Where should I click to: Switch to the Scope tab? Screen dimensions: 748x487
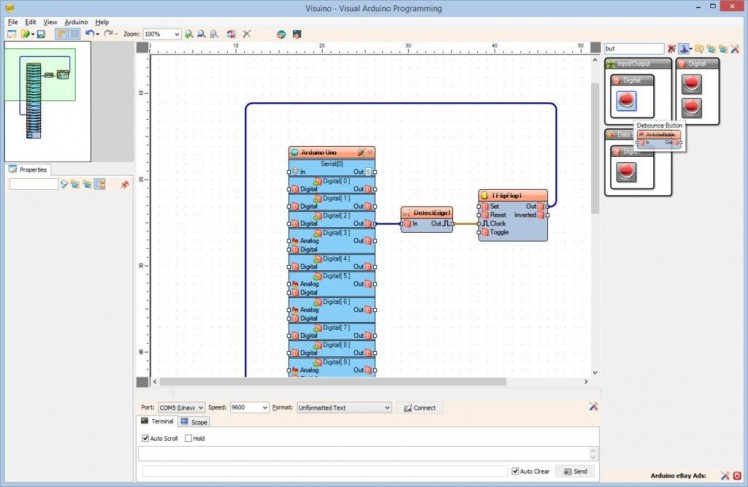195,422
